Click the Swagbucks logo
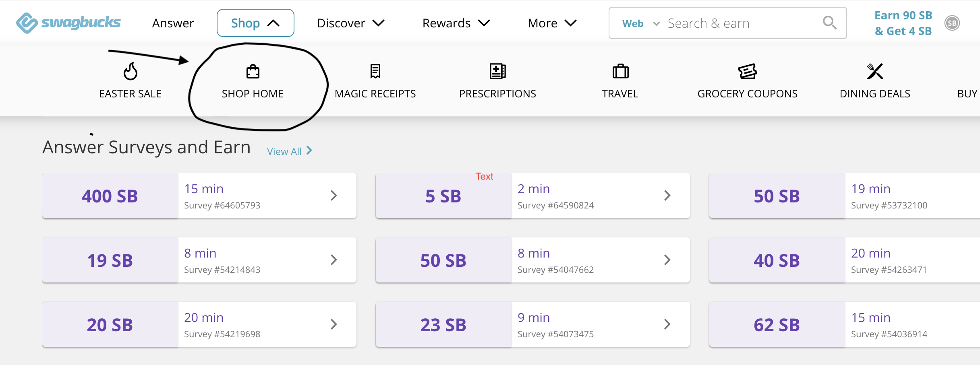The image size is (980, 365). pyautogui.click(x=68, y=23)
